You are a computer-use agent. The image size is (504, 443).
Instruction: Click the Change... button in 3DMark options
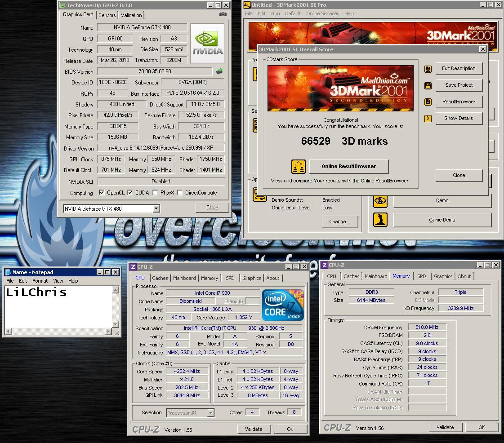coord(340,221)
